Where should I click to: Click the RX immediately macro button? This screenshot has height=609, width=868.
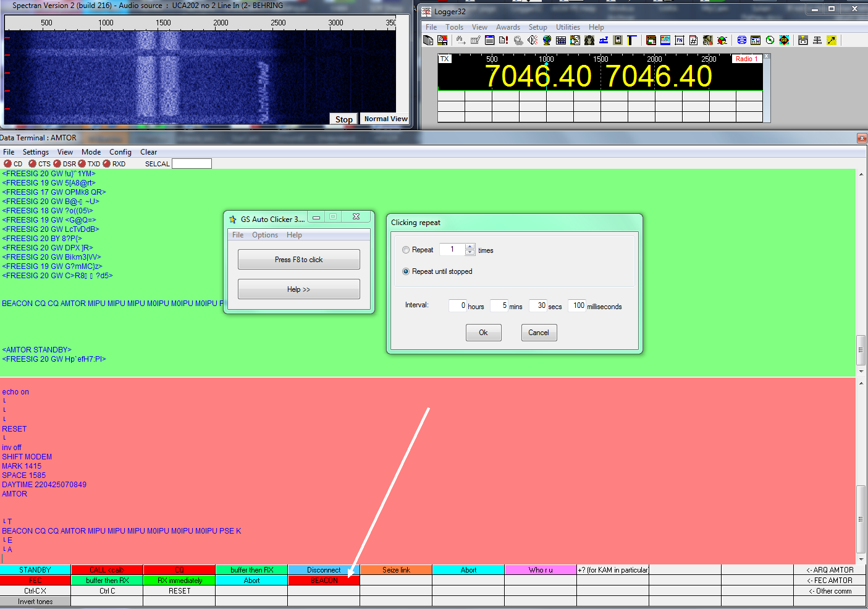(x=180, y=581)
